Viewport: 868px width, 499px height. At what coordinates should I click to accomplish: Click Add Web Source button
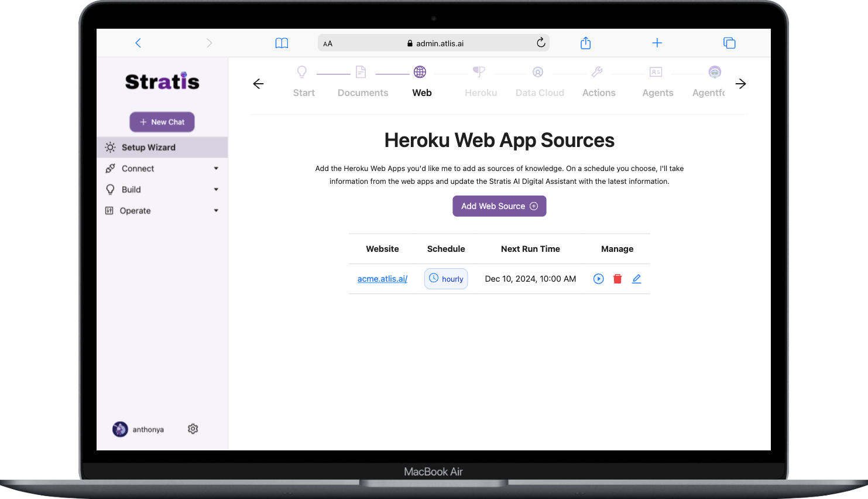[499, 206]
